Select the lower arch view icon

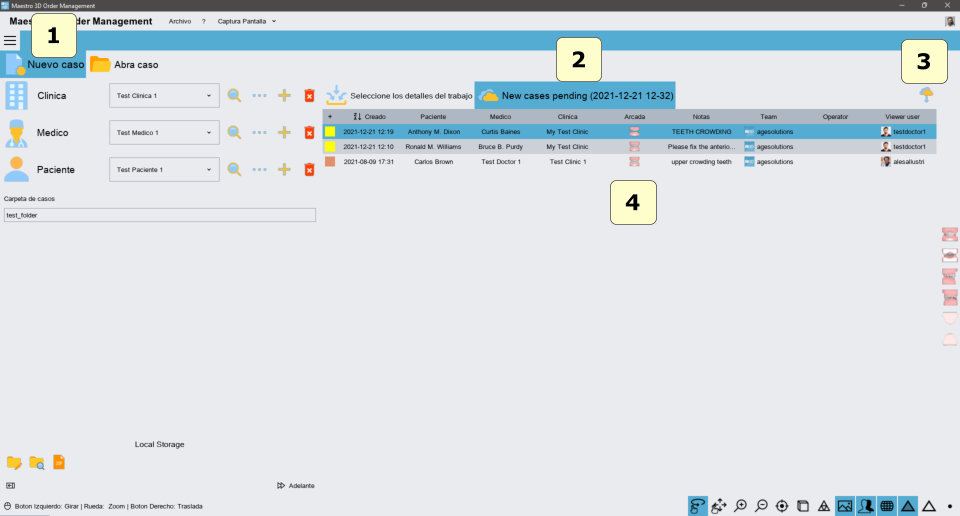[x=950, y=338]
